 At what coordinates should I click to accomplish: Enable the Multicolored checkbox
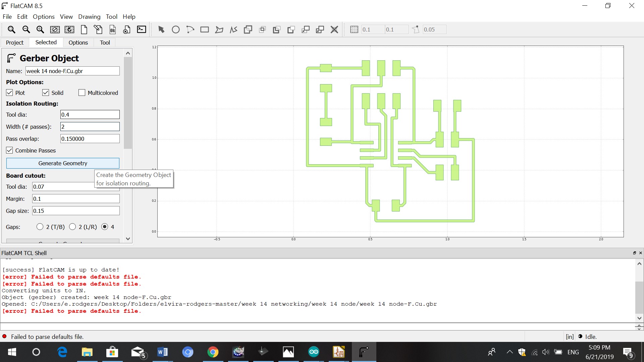pyautogui.click(x=82, y=93)
